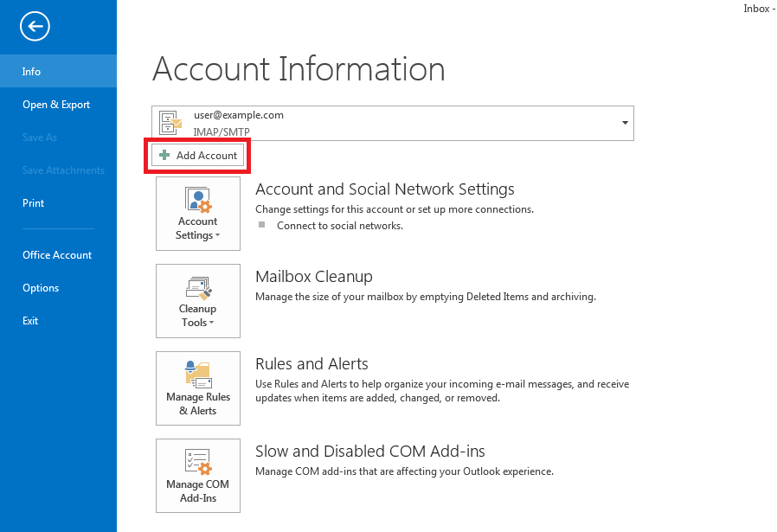
Task: Click the Cleanup Tools mailbox icon
Action: click(x=198, y=287)
